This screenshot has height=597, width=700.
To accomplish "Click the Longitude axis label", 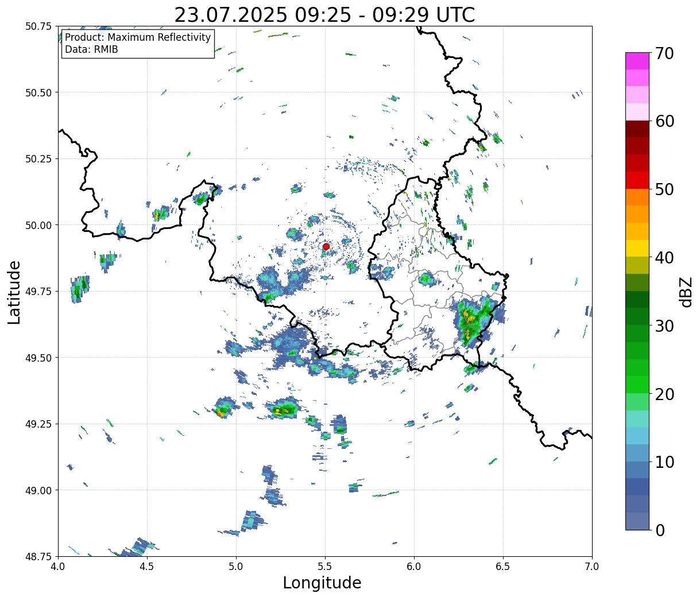I will (x=322, y=583).
